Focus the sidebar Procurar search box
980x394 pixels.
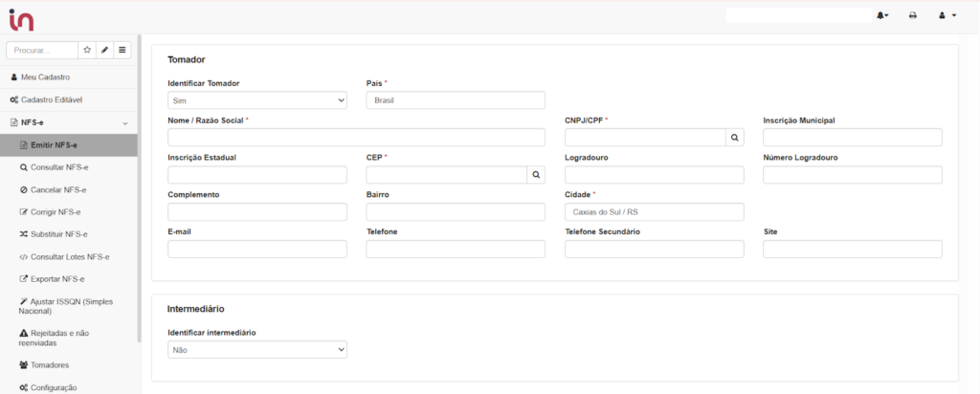point(41,50)
